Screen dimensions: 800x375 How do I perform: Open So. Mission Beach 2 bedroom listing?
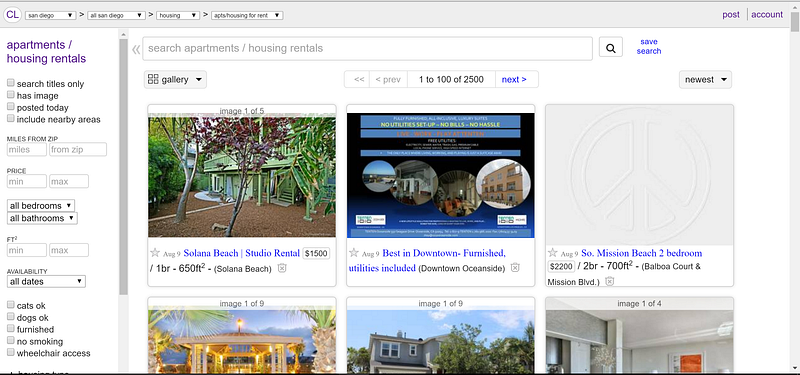click(x=641, y=253)
